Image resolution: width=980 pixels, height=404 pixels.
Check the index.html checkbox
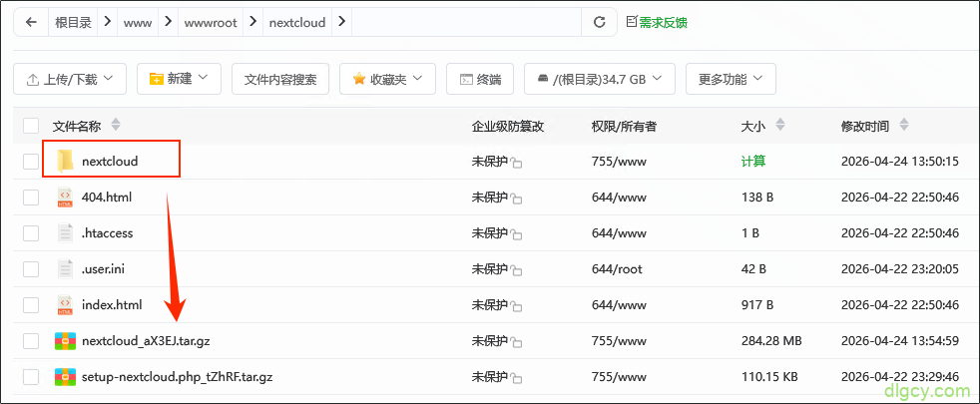31,305
